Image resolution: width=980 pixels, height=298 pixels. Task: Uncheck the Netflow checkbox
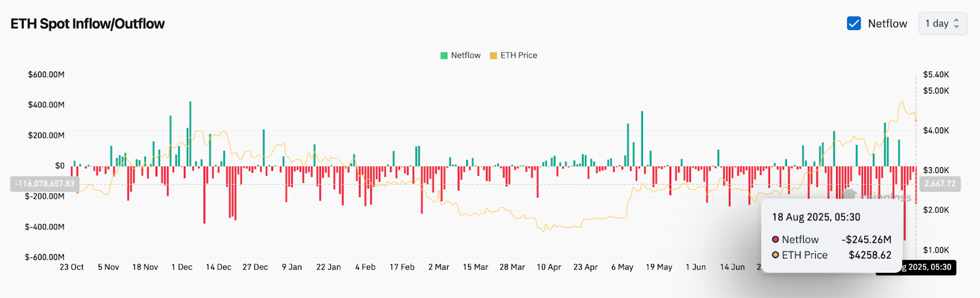click(x=854, y=23)
